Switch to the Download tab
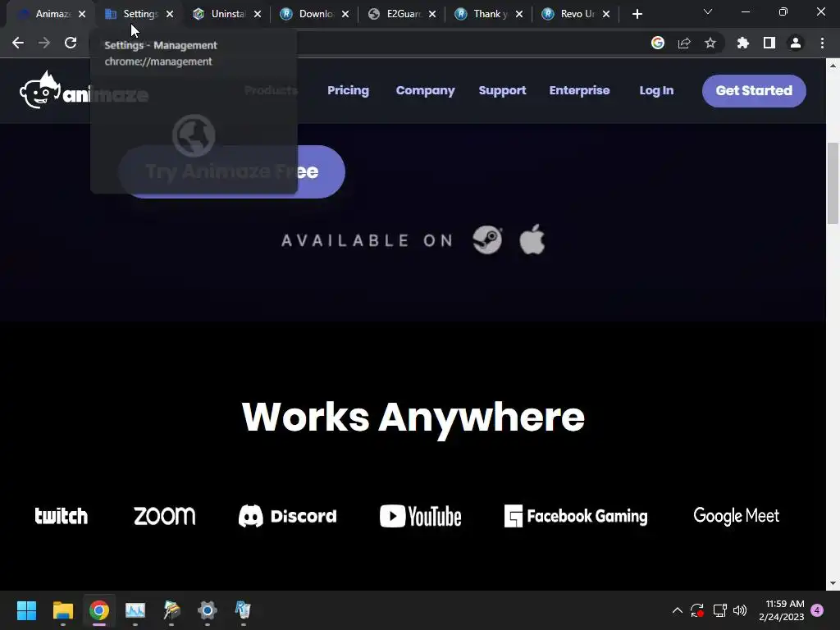 click(x=309, y=14)
